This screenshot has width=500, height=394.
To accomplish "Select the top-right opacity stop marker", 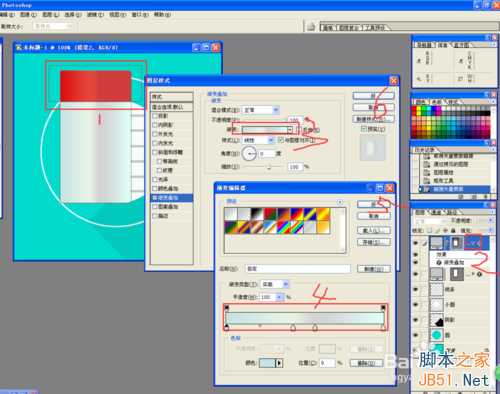I will [x=383, y=307].
